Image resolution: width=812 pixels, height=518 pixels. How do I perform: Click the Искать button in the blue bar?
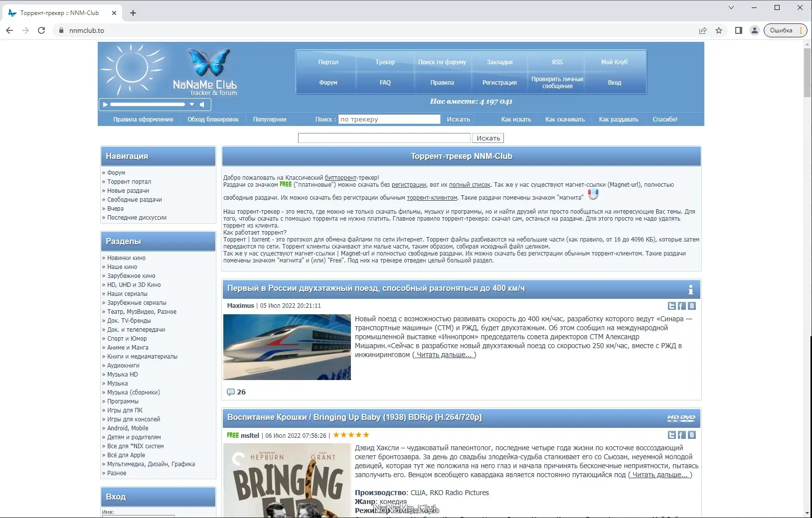[458, 119]
